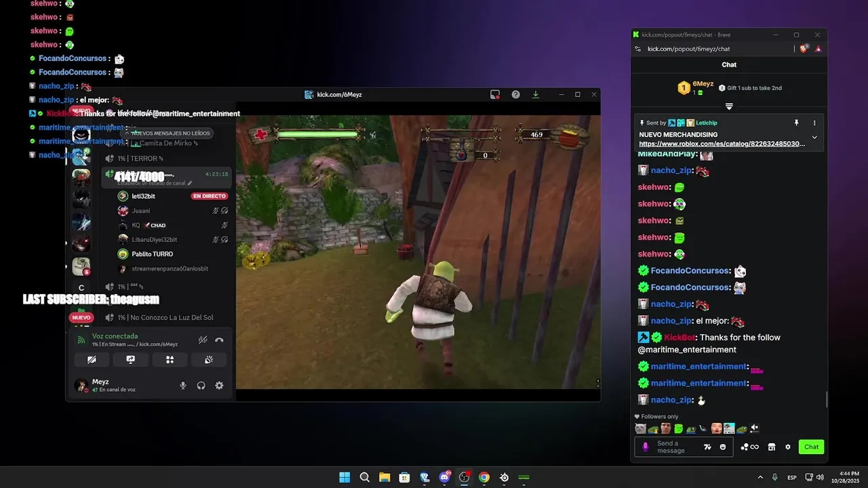Open Windows Start button on taskbar

344,477
